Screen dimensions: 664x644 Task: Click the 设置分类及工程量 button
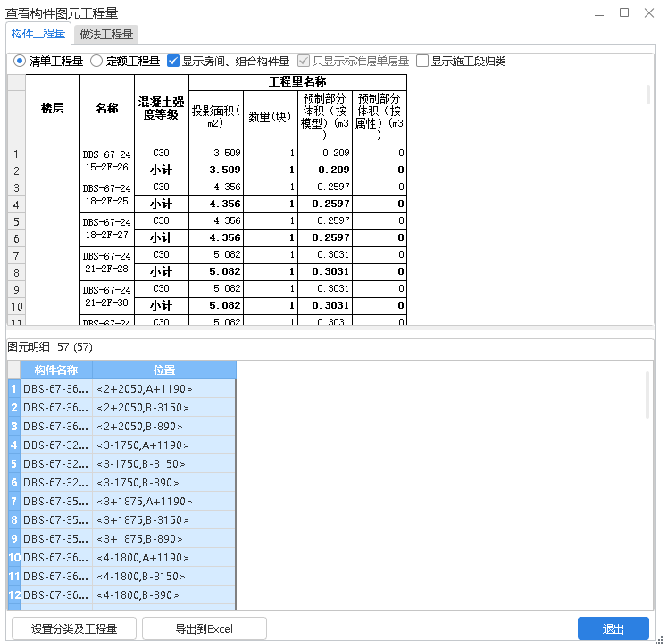click(x=74, y=629)
